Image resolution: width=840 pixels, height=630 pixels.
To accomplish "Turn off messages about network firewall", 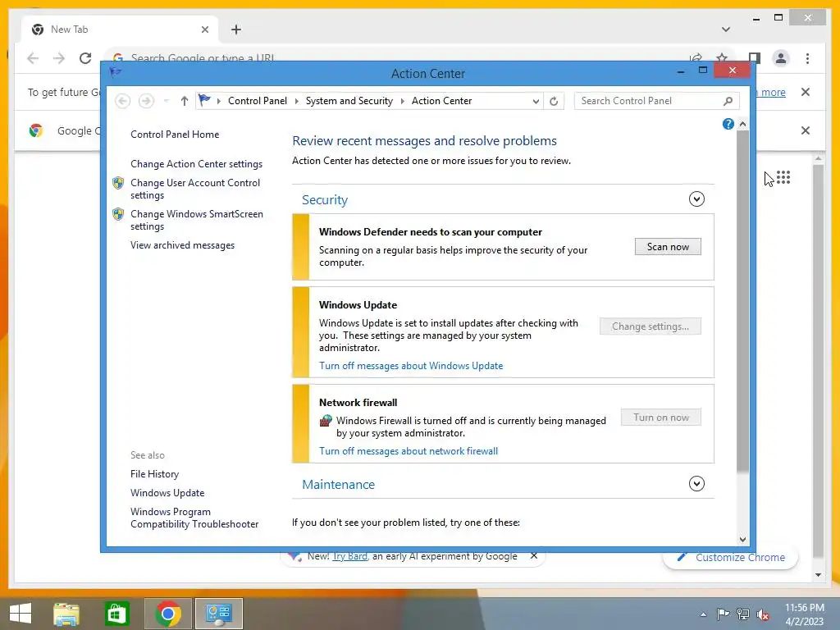I will (x=409, y=451).
